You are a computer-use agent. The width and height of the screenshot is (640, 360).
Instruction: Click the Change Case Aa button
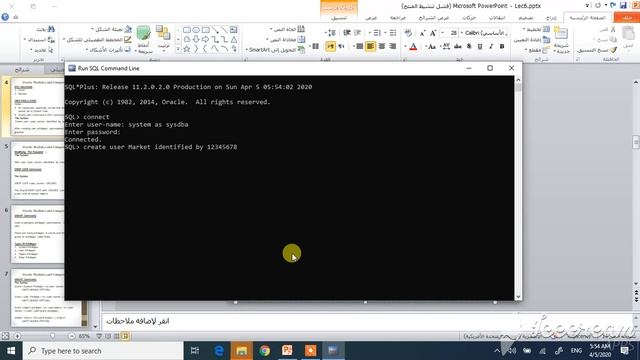[x=431, y=47]
